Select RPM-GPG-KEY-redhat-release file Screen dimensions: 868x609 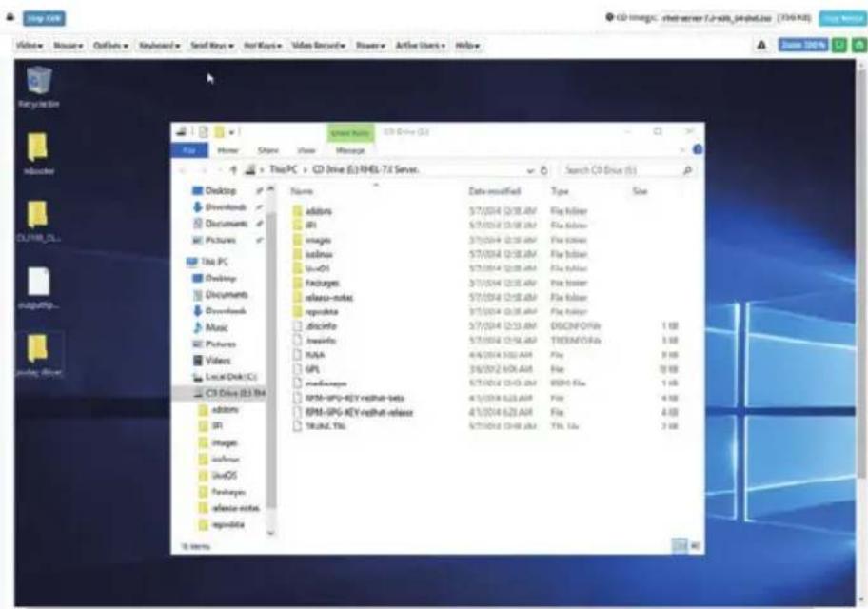click(354, 412)
